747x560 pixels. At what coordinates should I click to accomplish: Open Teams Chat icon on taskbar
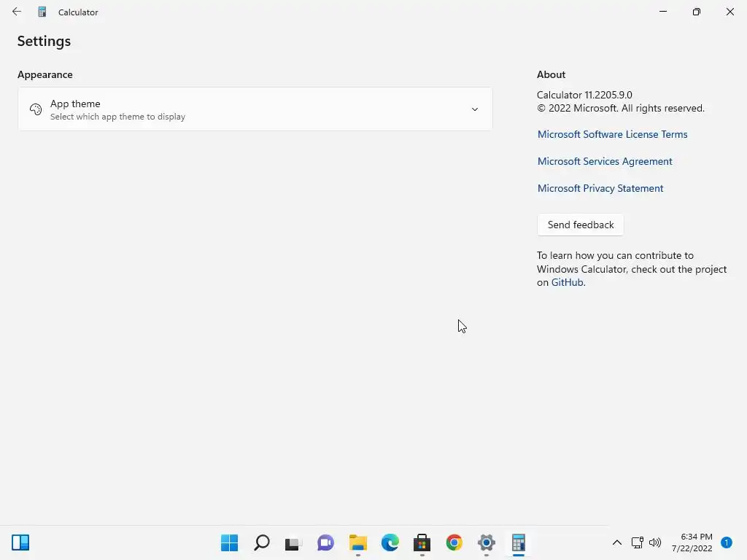click(x=326, y=542)
